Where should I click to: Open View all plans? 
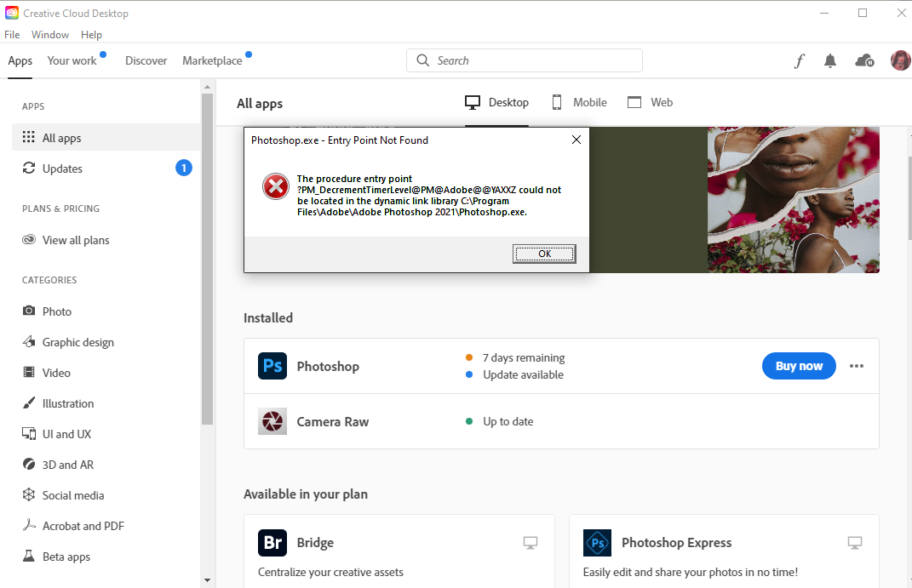tap(106, 240)
